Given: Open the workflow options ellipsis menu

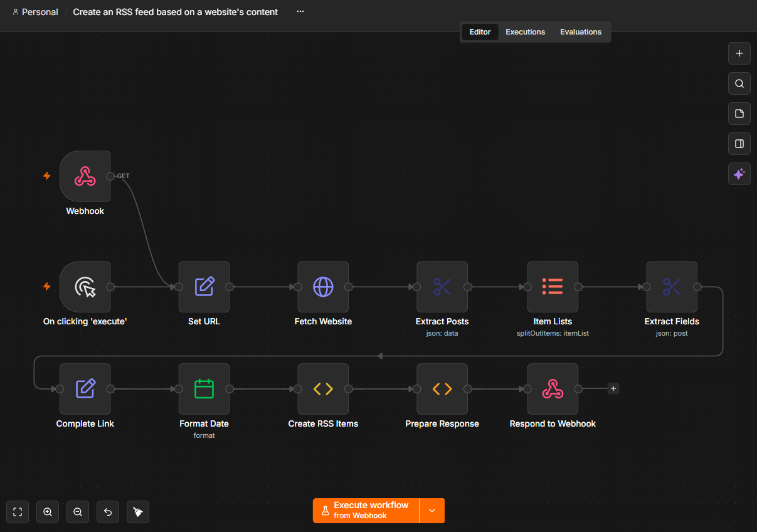Looking at the screenshot, I should pyautogui.click(x=300, y=11).
